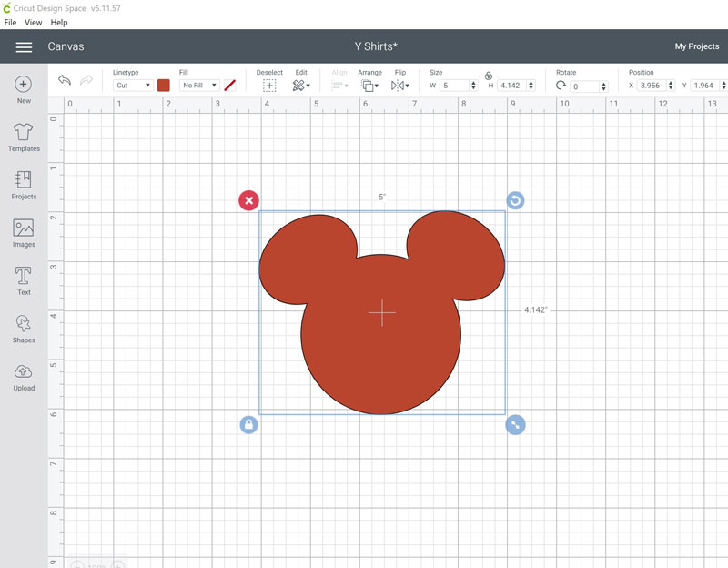The image size is (728, 568).
Task: Click the 4.142" height dimension label
Action: (x=536, y=309)
